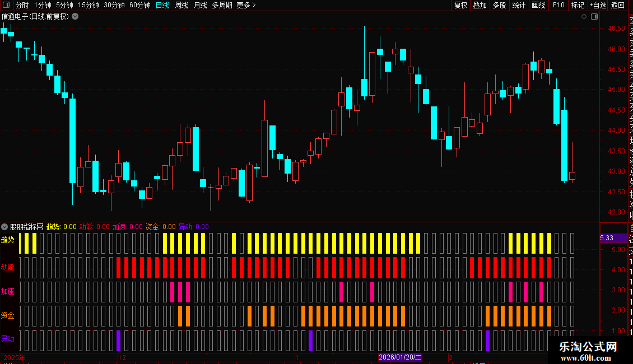This screenshot has height=364, width=633.
Task: Click the 返回 back button
Action: (618, 5)
